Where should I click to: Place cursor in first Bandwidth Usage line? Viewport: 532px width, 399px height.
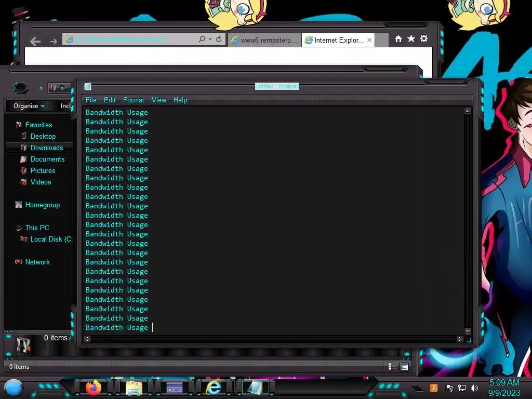point(117,112)
